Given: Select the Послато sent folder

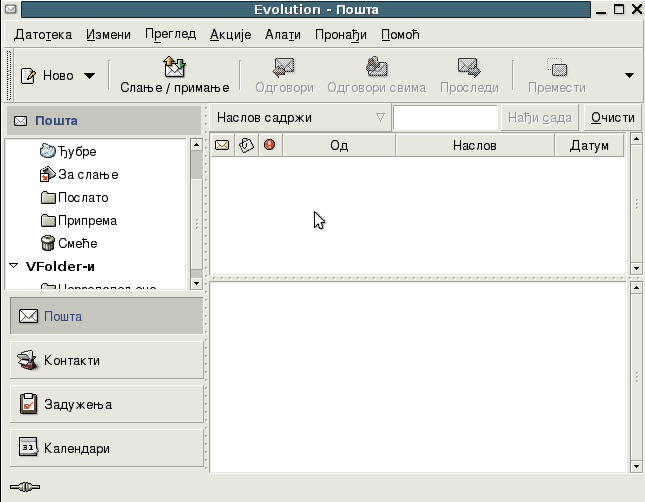Looking at the screenshot, I should click(x=83, y=198).
